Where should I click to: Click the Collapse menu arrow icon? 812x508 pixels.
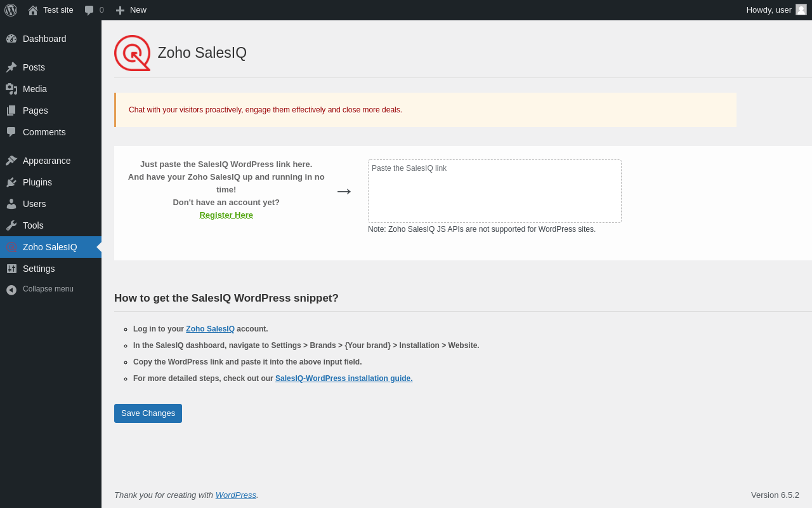(x=11, y=290)
